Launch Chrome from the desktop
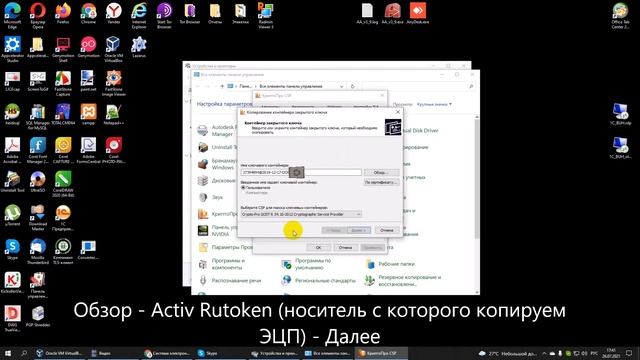The height and width of the screenshot is (360, 640). point(88,13)
